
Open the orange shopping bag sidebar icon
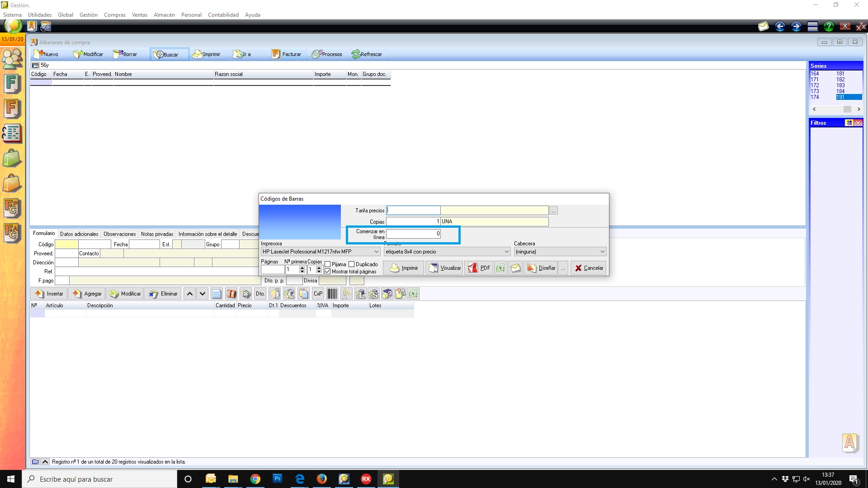pyautogui.click(x=12, y=183)
